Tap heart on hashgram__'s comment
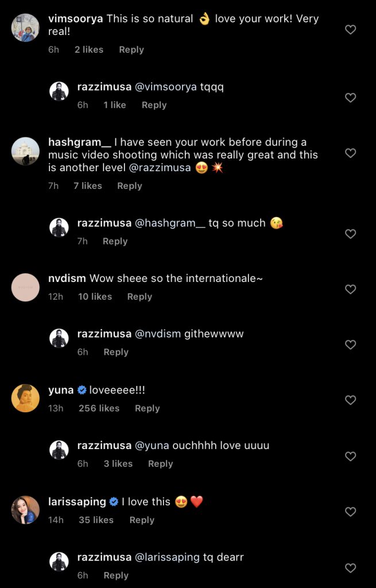The image size is (376, 588). click(x=350, y=153)
